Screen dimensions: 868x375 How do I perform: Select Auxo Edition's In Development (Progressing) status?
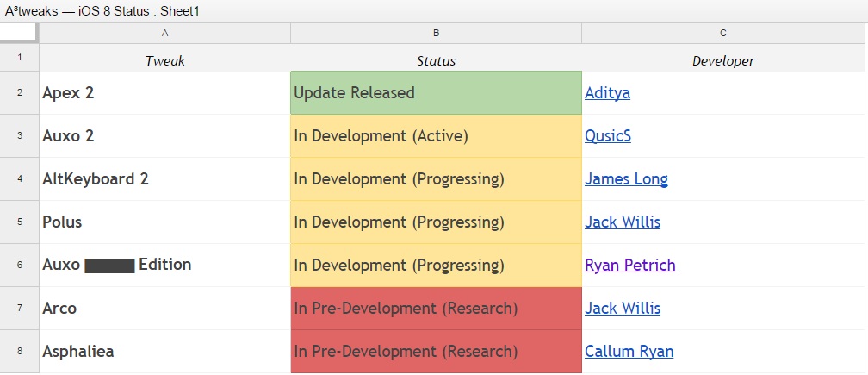tap(437, 266)
